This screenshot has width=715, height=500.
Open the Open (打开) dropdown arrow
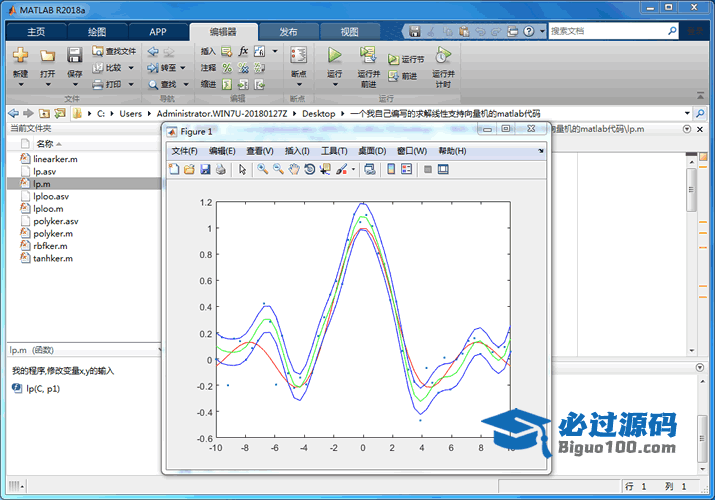(47, 84)
